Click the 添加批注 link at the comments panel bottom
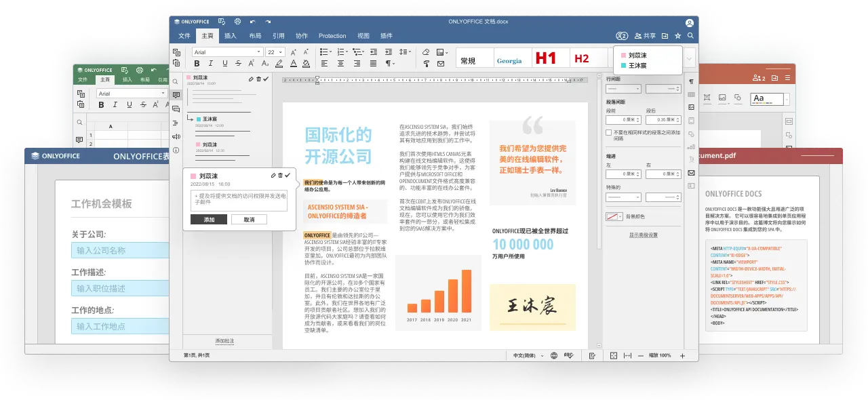The width and height of the screenshot is (868, 400). (224, 340)
